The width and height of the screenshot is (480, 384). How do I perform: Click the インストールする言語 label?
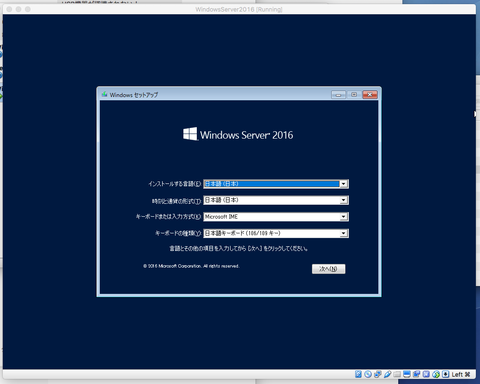175,184
